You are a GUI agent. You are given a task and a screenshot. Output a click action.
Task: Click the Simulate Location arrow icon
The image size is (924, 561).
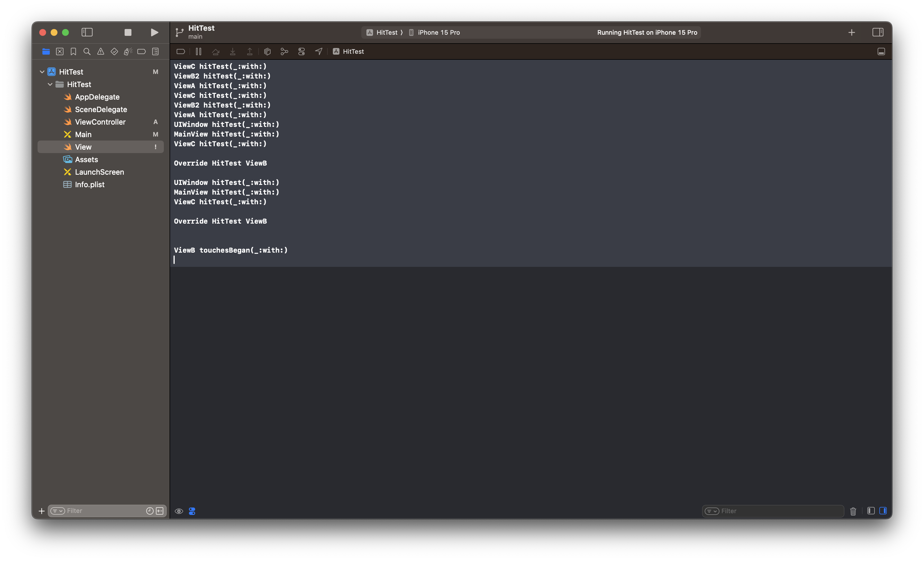[x=318, y=51]
